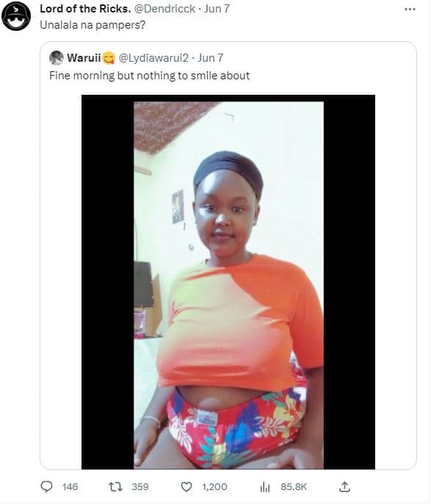The image size is (431, 504).
Task: Click the Lord of the Ricks display name
Action: point(85,9)
